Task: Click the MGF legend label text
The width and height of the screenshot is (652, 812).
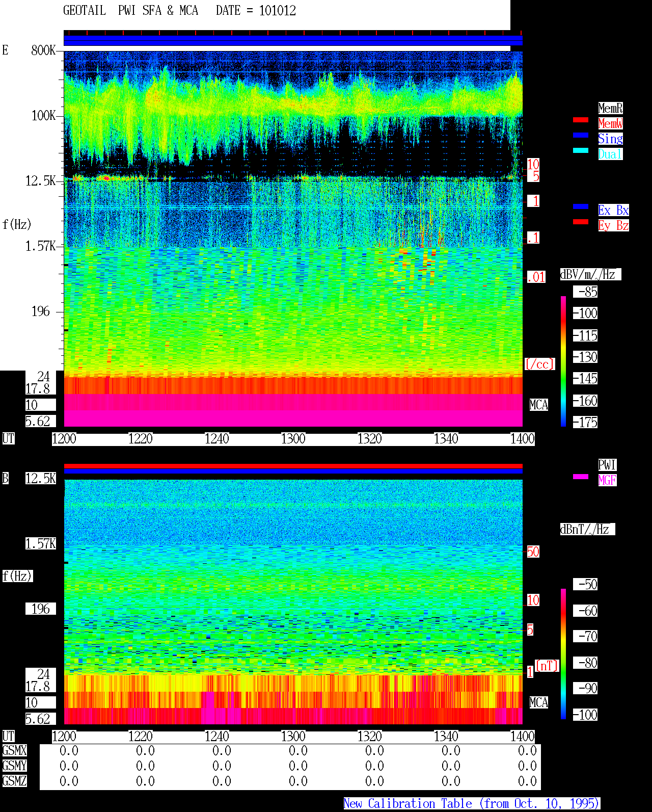Action: (607, 480)
